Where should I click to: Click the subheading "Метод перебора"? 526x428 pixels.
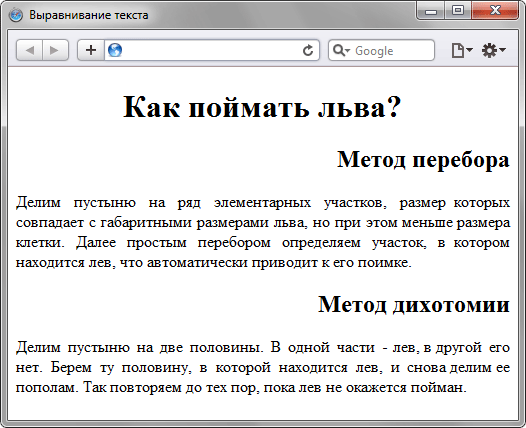[x=423, y=159]
